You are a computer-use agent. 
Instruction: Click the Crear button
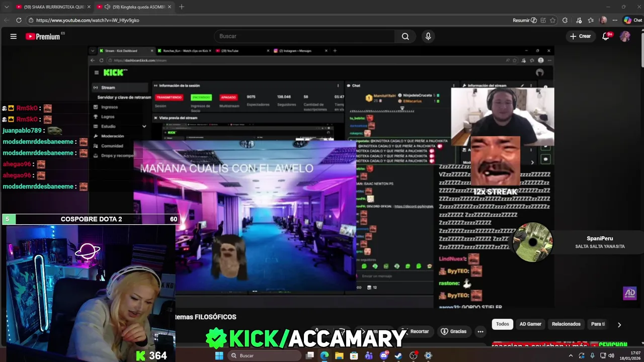coord(580,36)
